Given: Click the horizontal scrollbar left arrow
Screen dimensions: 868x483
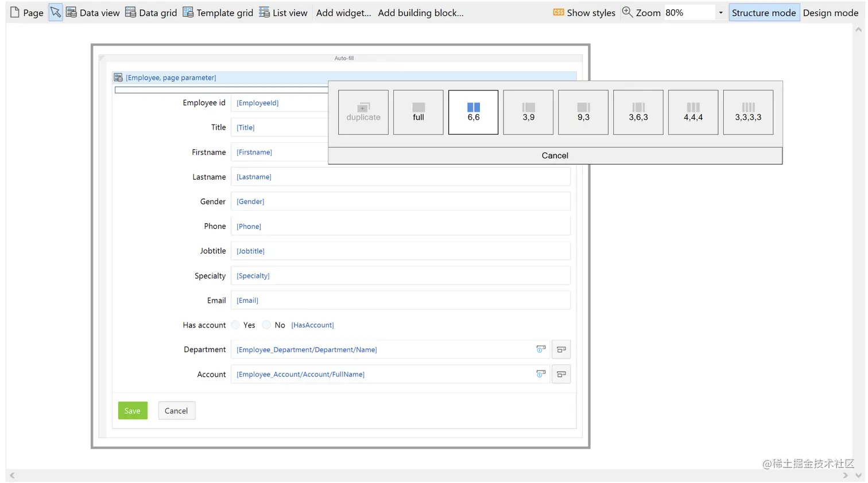Looking at the screenshot, I should (x=12, y=476).
